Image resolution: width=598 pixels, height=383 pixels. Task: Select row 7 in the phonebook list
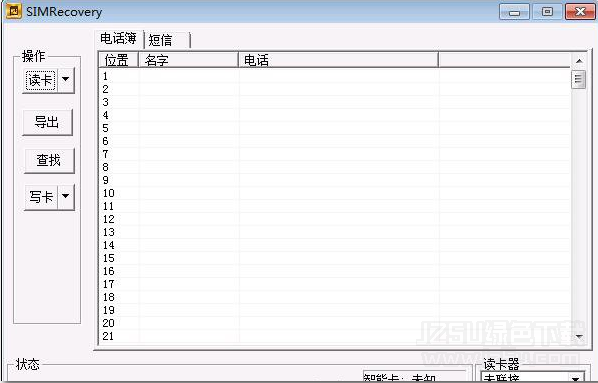tap(334, 154)
